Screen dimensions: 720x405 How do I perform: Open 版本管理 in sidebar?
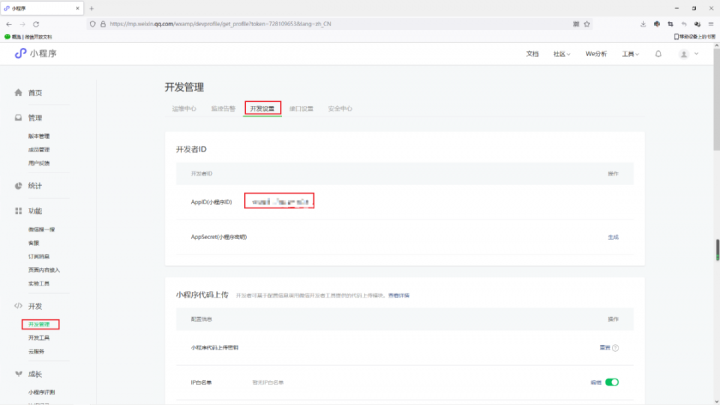coord(39,136)
